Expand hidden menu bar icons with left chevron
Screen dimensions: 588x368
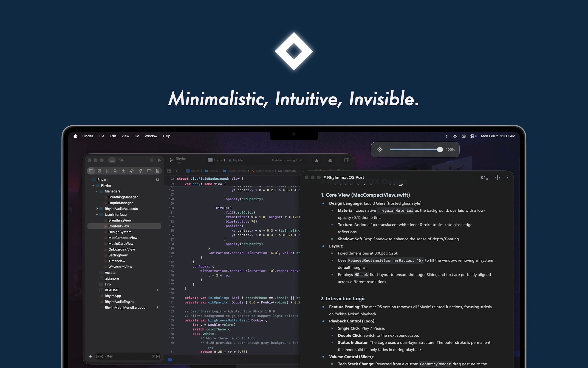[446, 136]
